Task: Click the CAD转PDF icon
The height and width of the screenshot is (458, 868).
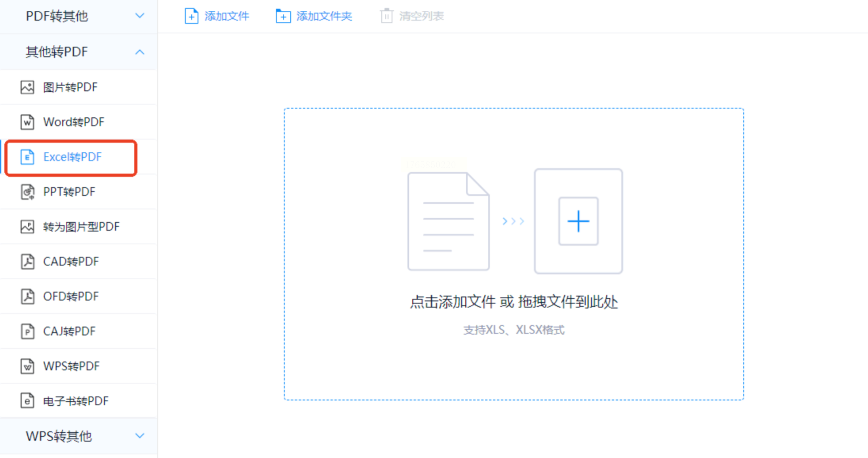Action: coord(27,261)
